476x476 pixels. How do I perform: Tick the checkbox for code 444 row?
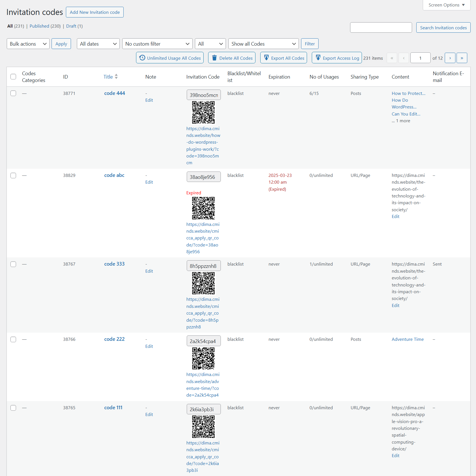coord(13,93)
